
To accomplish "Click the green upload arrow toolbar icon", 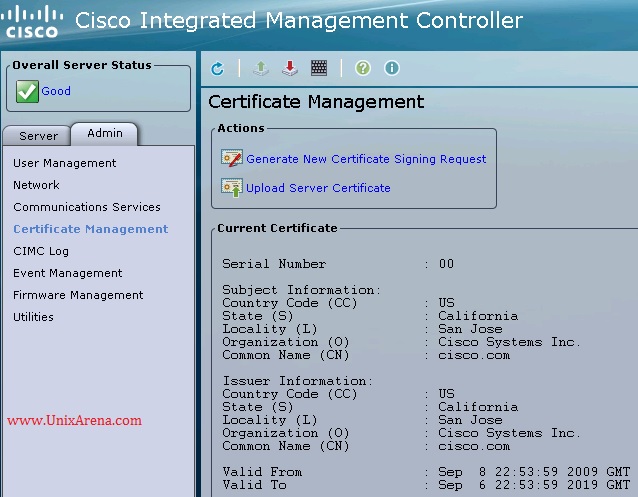I will tap(261, 68).
